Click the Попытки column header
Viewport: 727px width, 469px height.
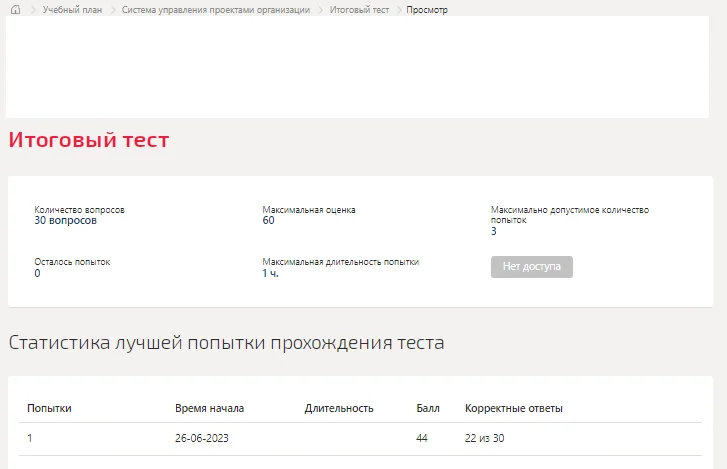coord(49,408)
